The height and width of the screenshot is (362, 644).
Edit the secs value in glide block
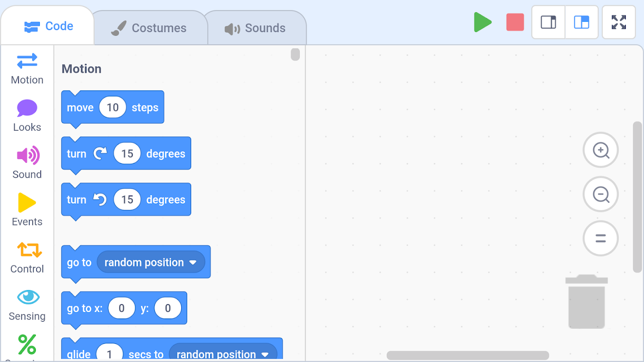coord(109,353)
